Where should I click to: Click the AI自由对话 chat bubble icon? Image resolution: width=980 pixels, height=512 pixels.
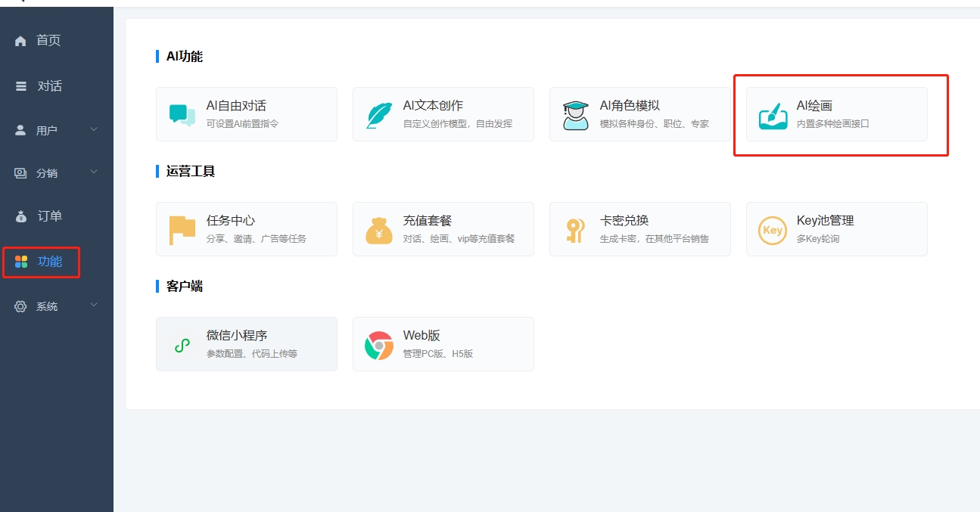pos(182,115)
